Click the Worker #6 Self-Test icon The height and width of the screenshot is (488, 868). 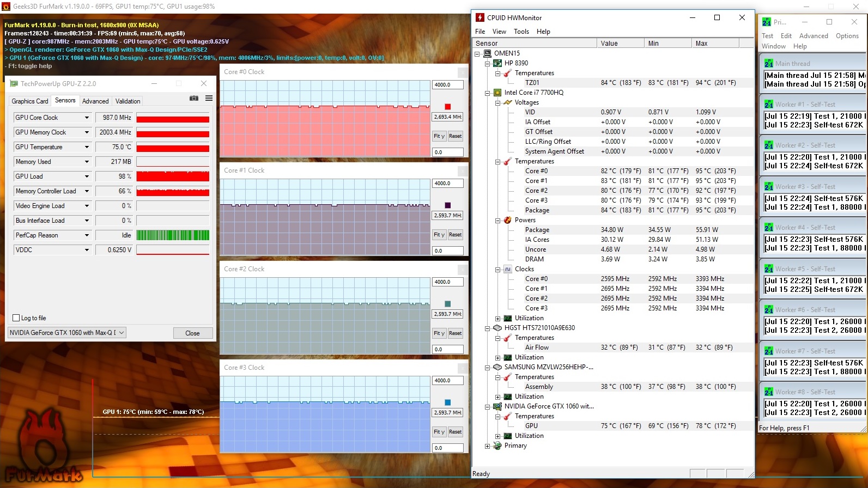[x=768, y=309]
